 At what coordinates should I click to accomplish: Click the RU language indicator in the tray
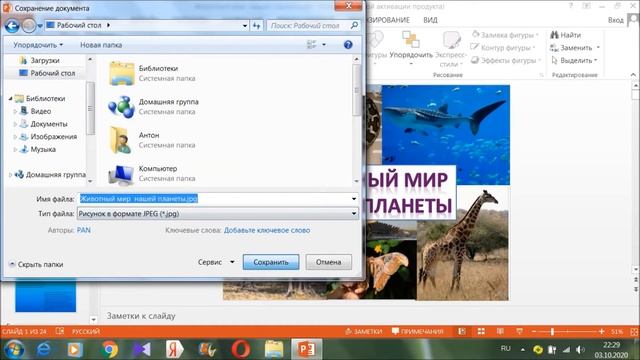505,349
